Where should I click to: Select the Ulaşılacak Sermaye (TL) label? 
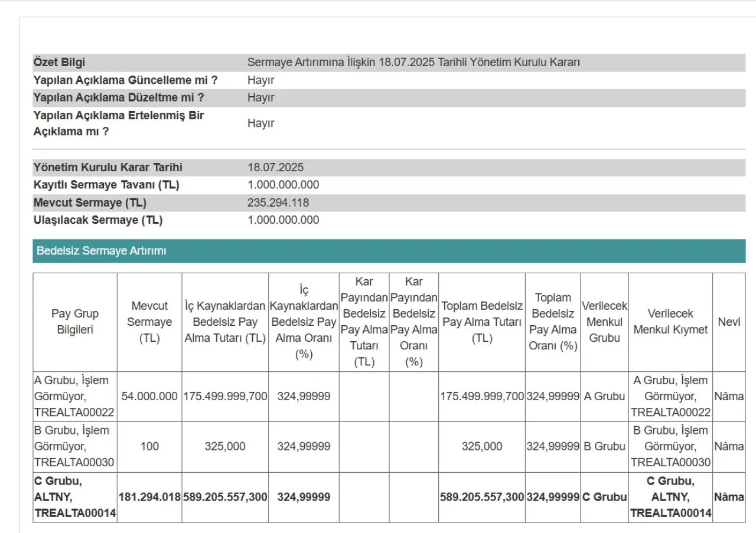(98, 220)
